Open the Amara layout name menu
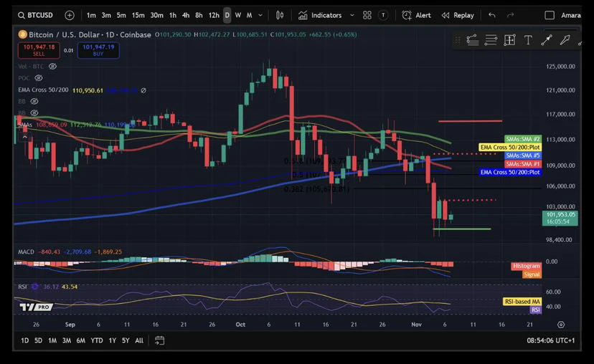The width and height of the screenshot is (594, 364). coord(570,15)
